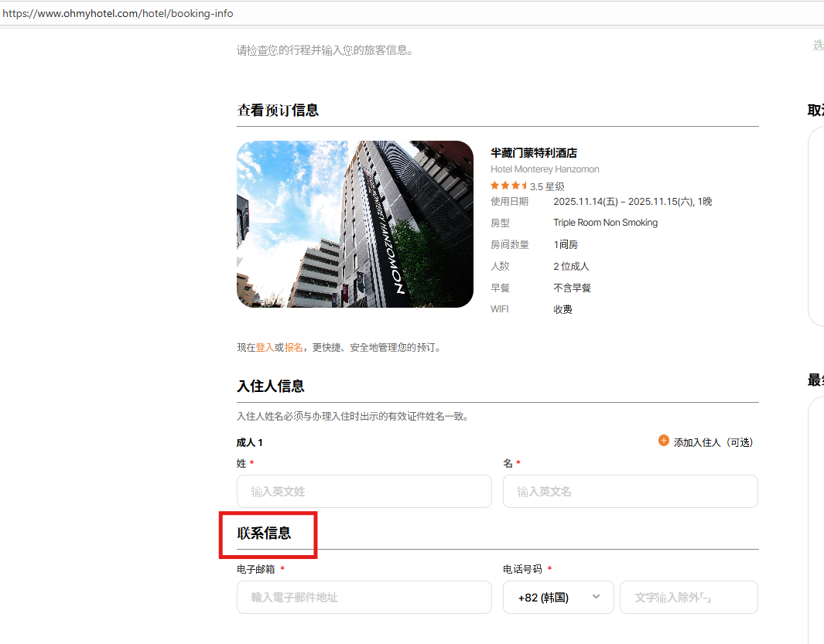Click the browser address bar URL
The height and width of the screenshot is (644, 824).
tap(118, 14)
